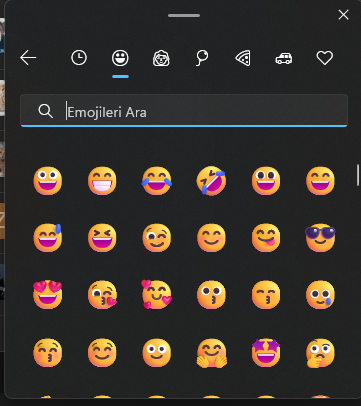Switch to the pizza food category
361x406 pixels.
tap(243, 58)
